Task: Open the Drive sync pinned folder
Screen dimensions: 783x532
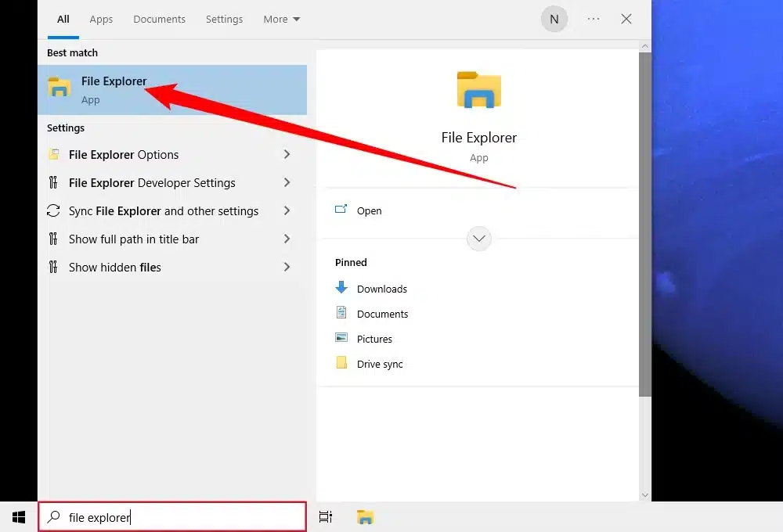Action: (x=342, y=363)
